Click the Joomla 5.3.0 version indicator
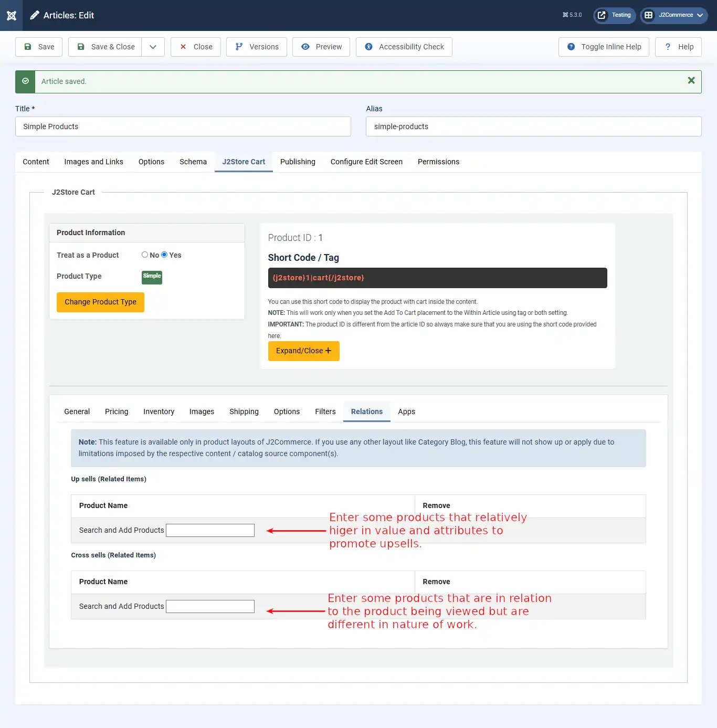 [x=572, y=15]
